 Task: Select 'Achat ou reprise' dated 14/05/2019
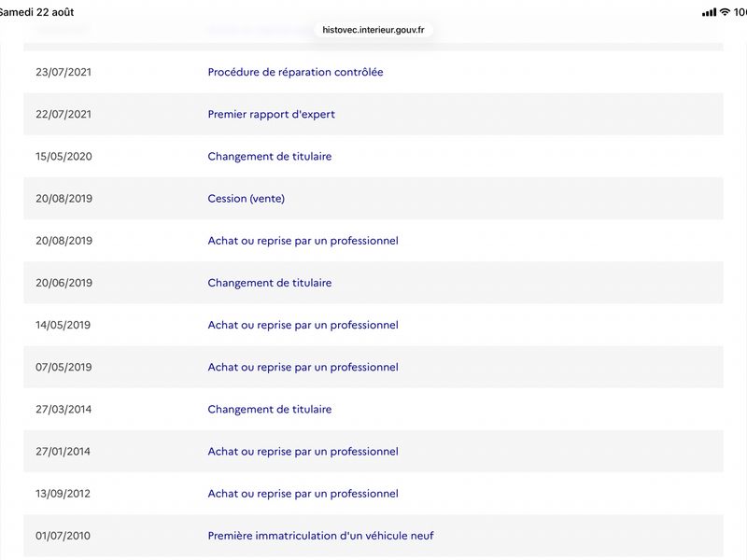303,325
